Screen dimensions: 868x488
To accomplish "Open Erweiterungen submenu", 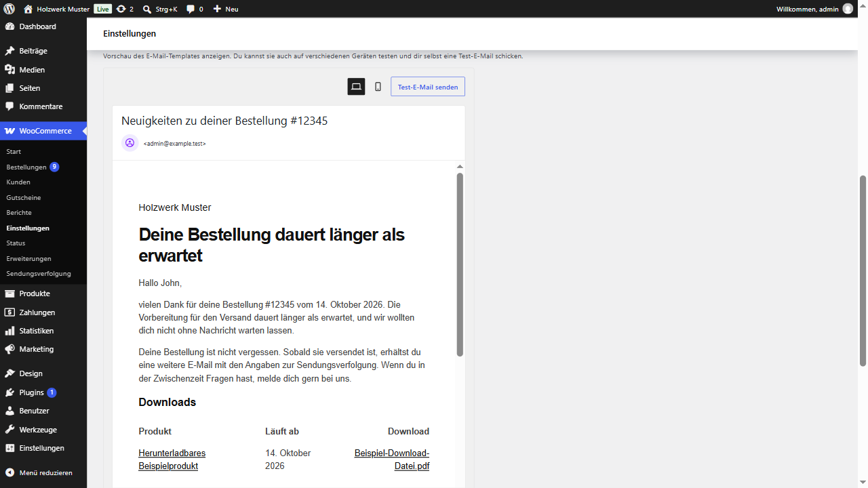I will tap(43, 258).
